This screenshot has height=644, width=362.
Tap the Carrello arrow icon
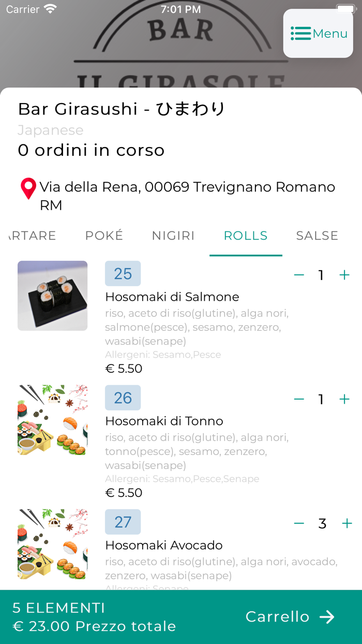click(327, 617)
